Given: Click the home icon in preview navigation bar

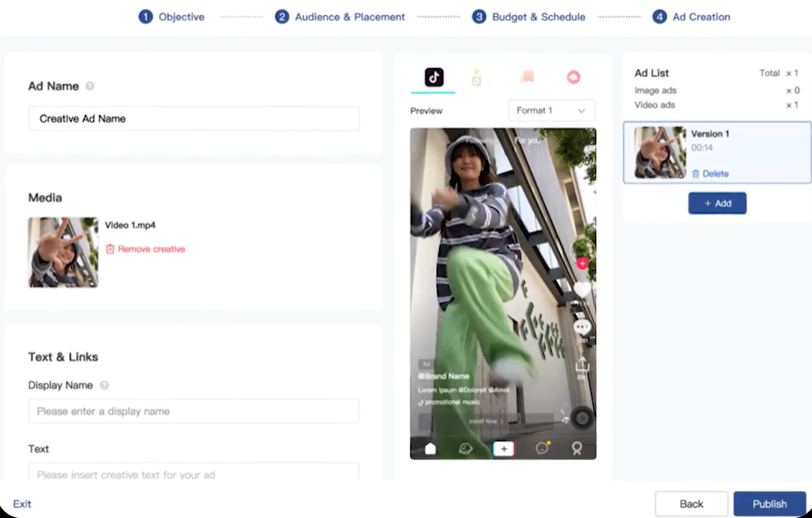Looking at the screenshot, I should coord(430,448).
